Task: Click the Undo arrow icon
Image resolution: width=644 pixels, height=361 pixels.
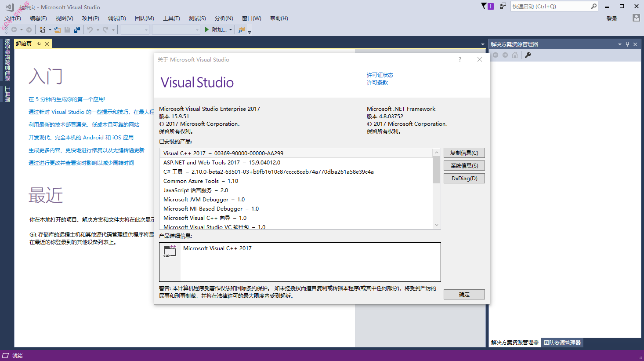Action: point(90,30)
